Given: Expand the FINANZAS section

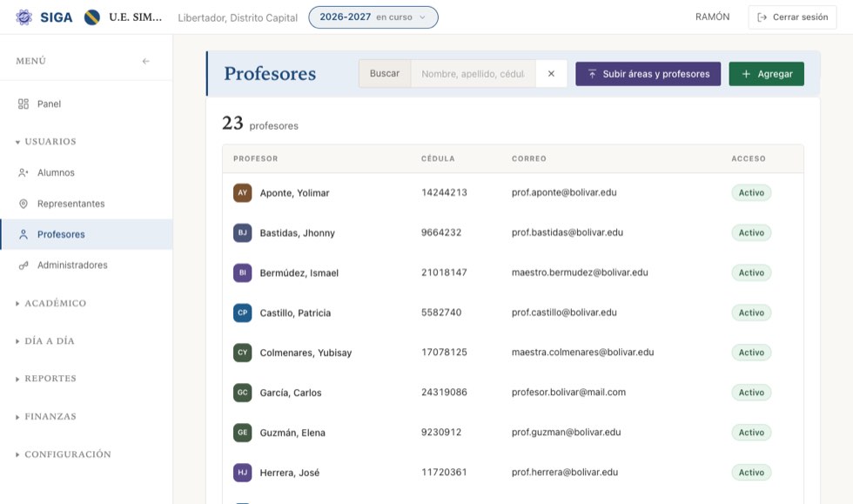Looking at the screenshot, I should (46, 417).
